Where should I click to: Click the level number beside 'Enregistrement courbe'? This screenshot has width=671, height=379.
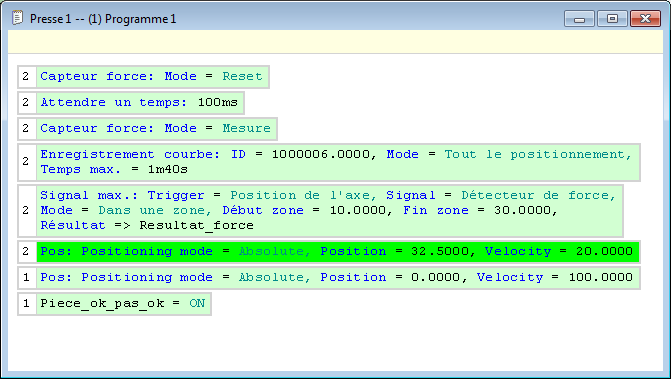coord(26,162)
